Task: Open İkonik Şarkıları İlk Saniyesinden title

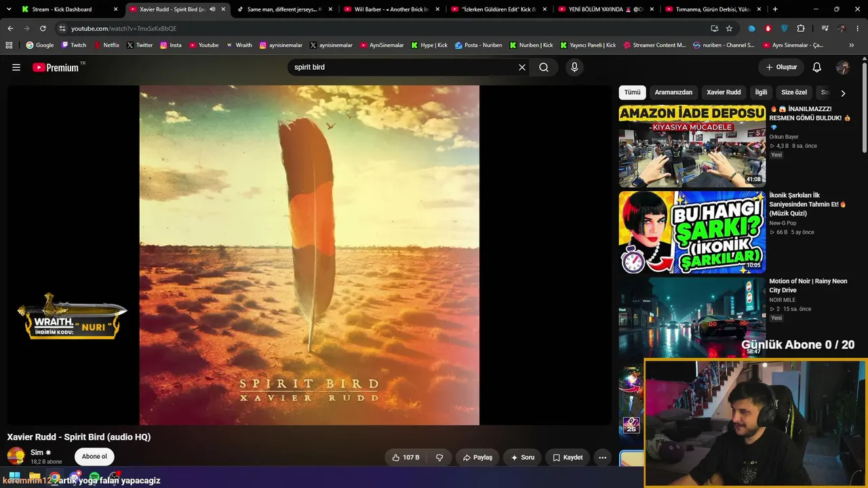Action: (808, 204)
